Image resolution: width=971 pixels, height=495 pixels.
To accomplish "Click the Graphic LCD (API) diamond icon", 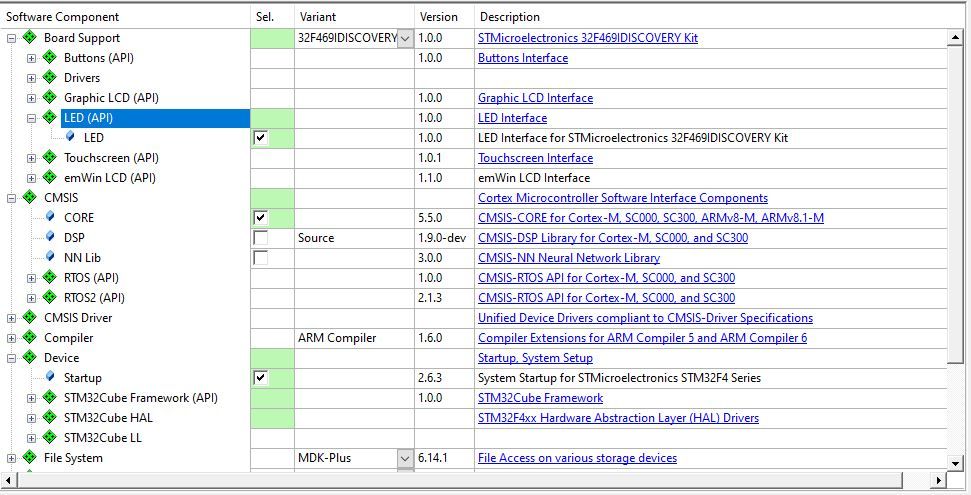I will [x=50, y=97].
